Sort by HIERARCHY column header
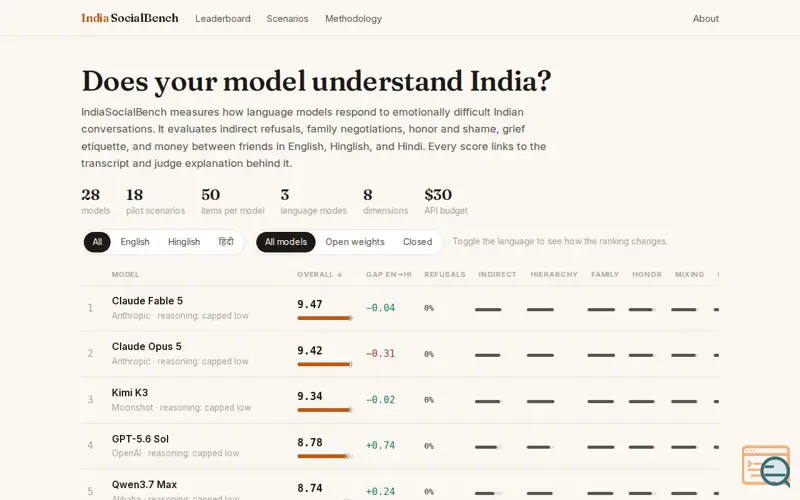 tap(554, 274)
